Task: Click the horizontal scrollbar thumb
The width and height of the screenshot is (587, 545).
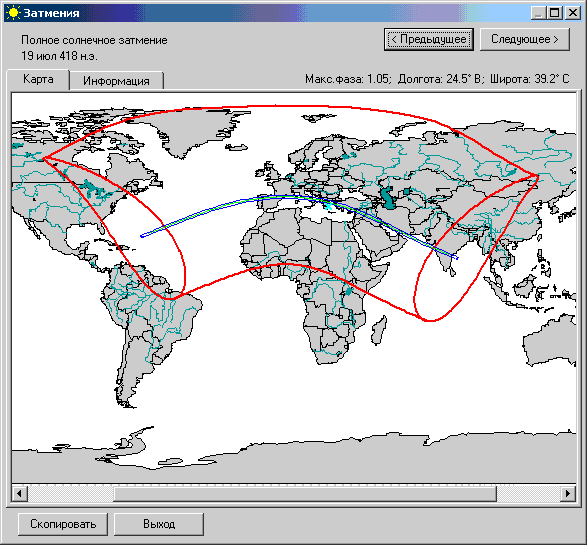Action: click(305, 493)
